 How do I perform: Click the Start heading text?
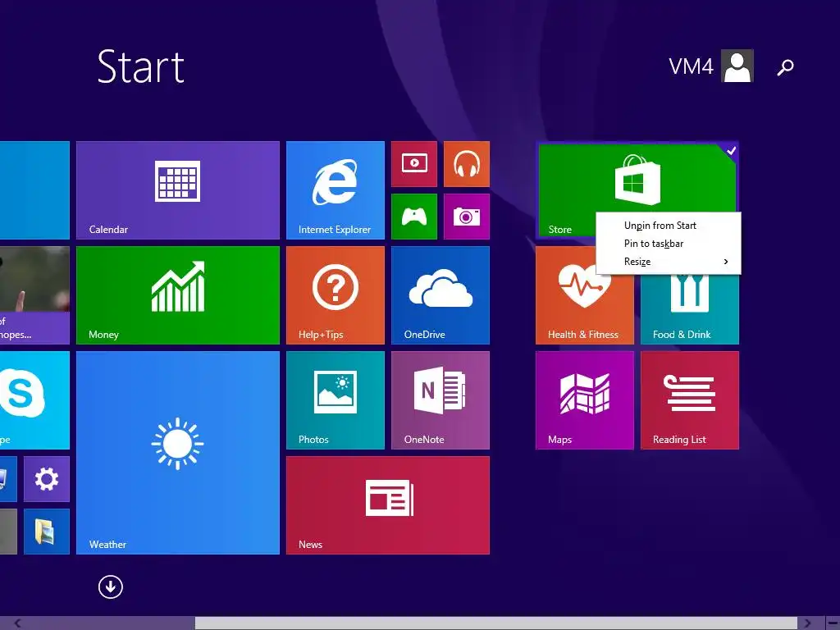click(141, 66)
